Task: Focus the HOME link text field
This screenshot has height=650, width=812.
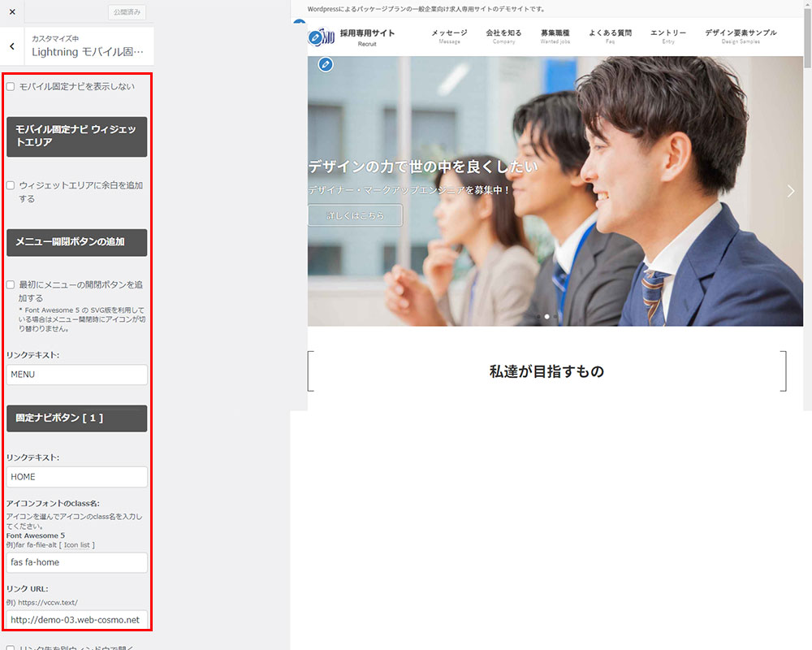Action: coord(77,477)
